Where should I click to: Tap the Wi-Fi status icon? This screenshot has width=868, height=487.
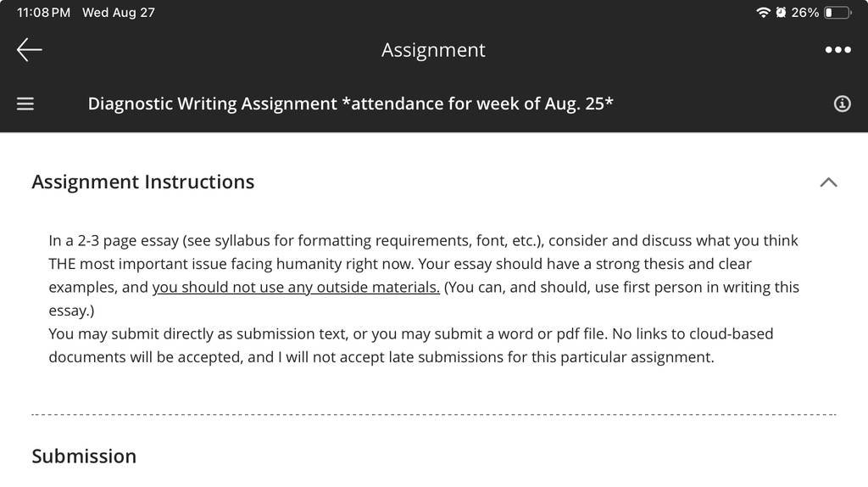763,12
